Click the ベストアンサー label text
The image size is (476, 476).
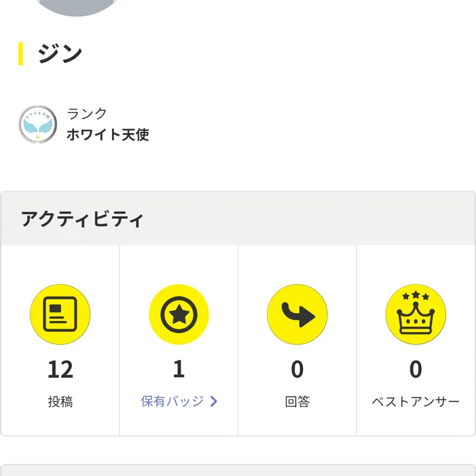point(416,401)
